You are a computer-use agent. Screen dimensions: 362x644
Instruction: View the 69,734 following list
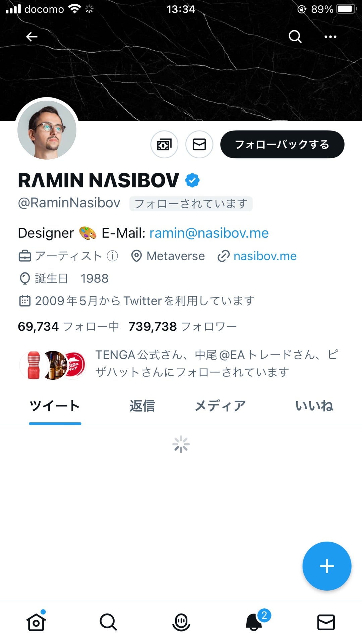(x=68, y=326)
